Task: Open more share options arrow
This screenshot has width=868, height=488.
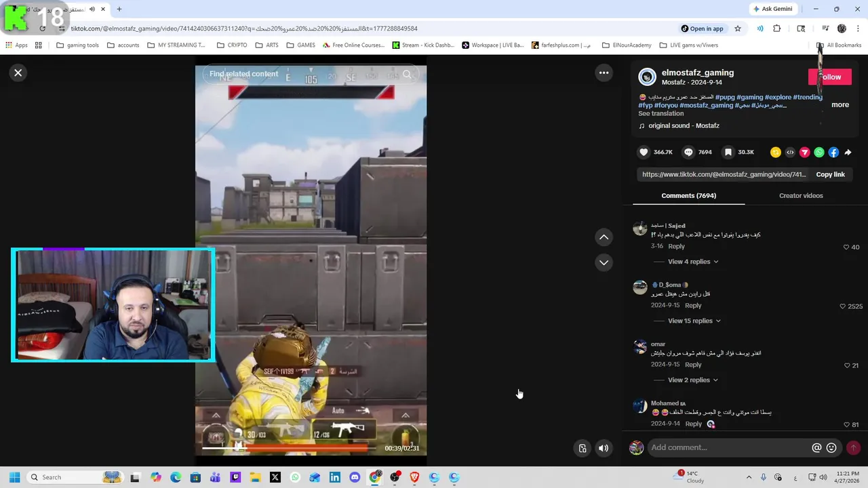Action: coord(848,152)
